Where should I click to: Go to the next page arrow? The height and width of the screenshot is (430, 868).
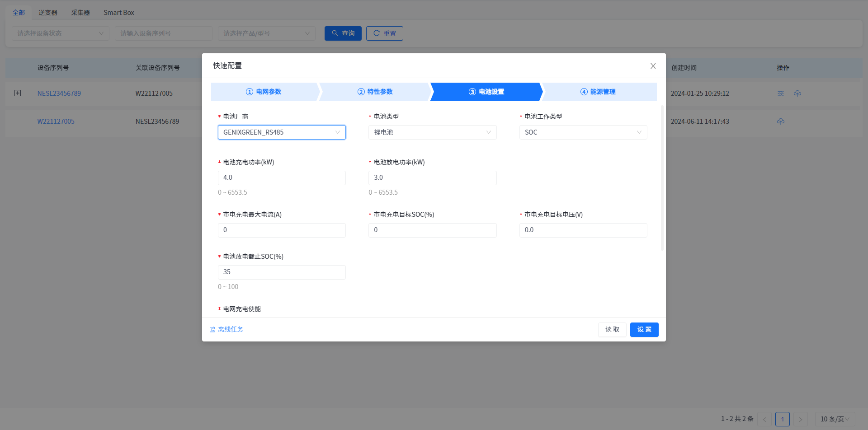point(800,419)
